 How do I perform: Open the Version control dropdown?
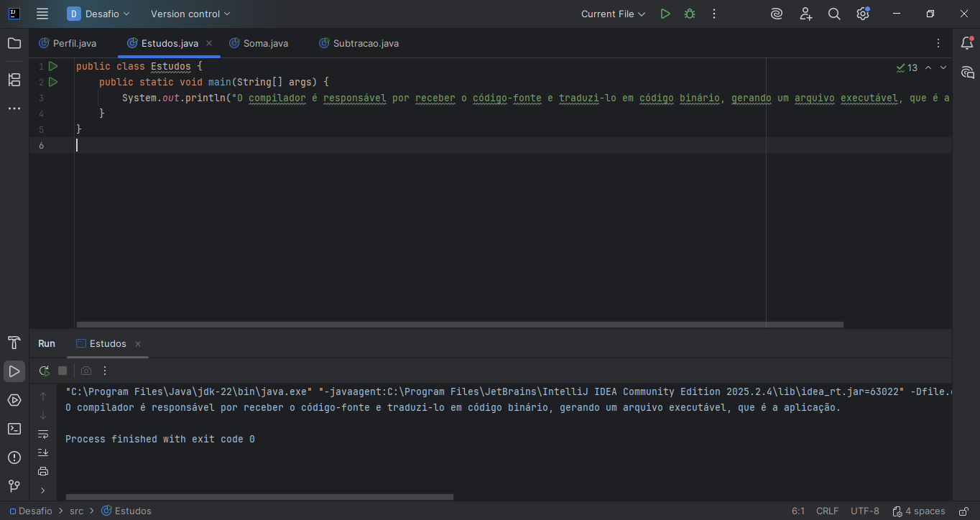(x=190, y=14)
